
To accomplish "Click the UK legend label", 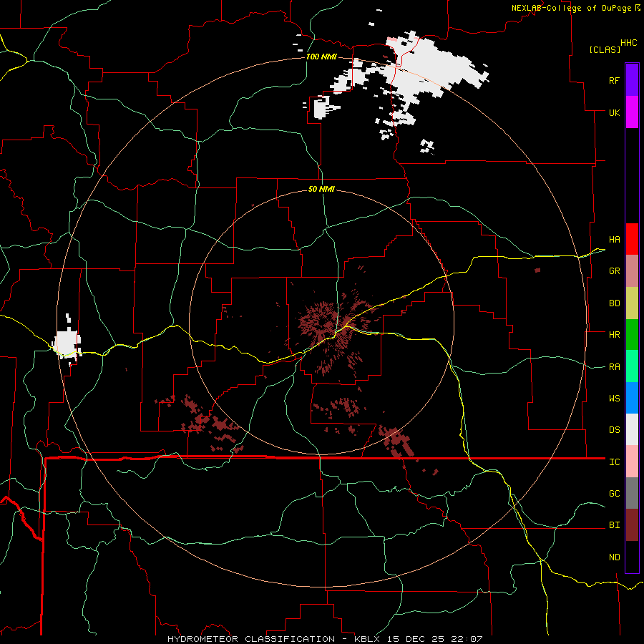I will click(x=614, y=112).
